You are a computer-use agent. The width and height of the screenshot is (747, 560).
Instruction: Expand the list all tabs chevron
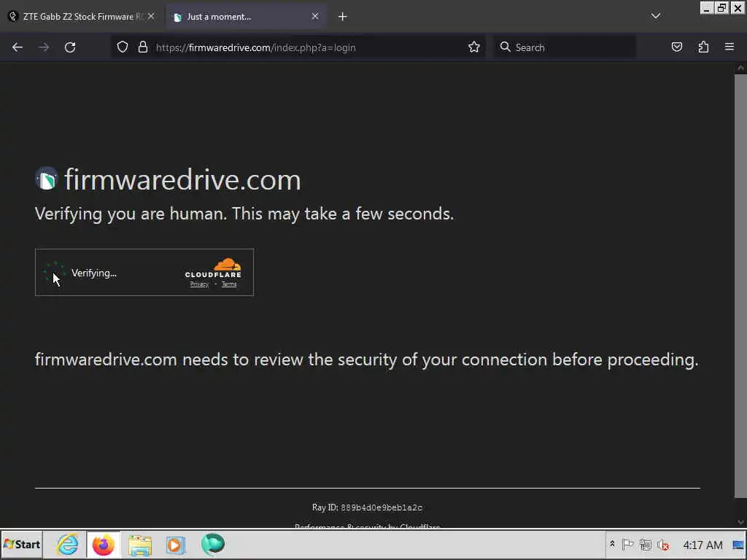click(x=656, y=16)
